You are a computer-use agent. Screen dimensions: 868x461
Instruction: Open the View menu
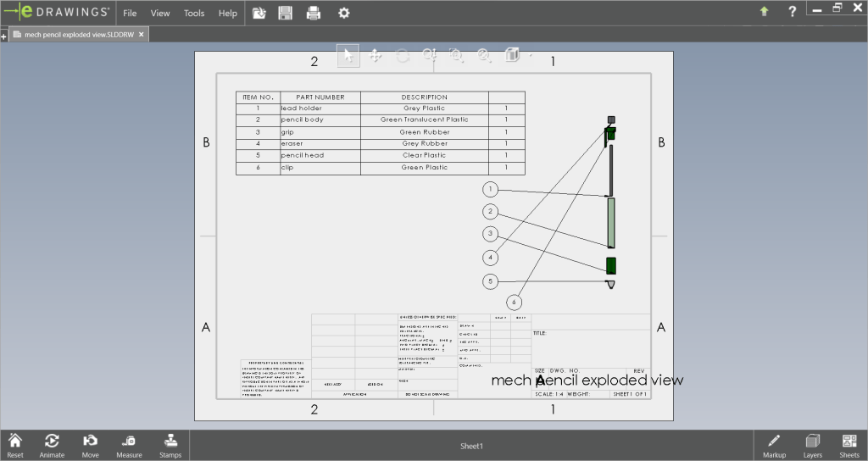[x=160, y=14]
